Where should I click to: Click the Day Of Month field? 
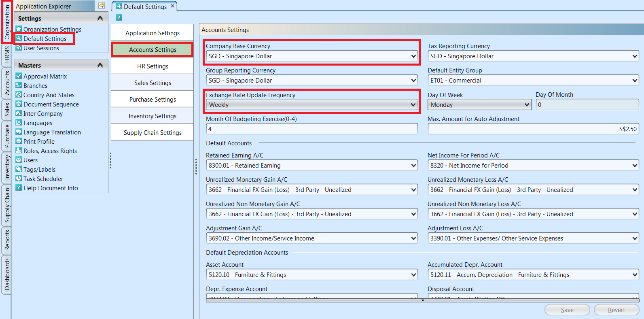(587, 104)
